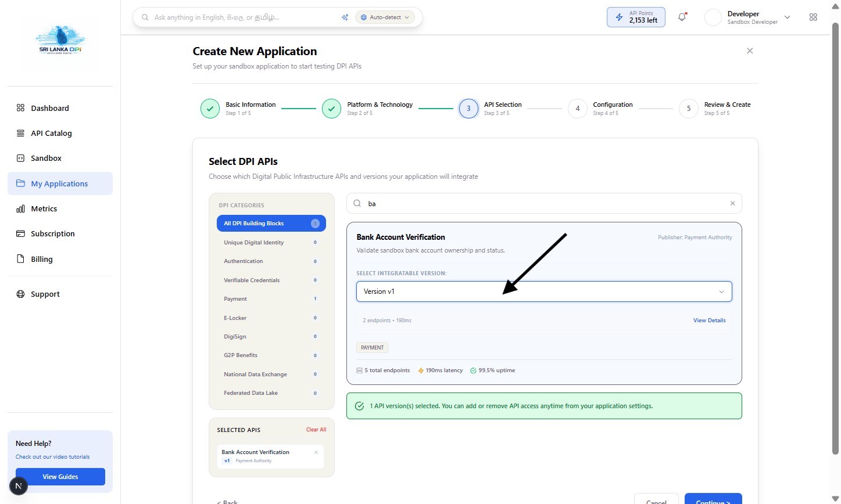Select the DigiSign category

tap(271, 337)
